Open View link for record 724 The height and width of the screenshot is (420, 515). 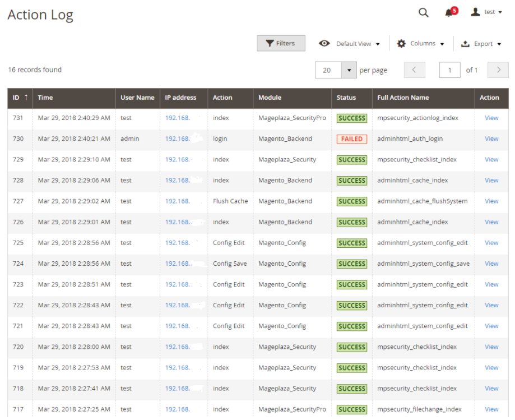point(491,264)
